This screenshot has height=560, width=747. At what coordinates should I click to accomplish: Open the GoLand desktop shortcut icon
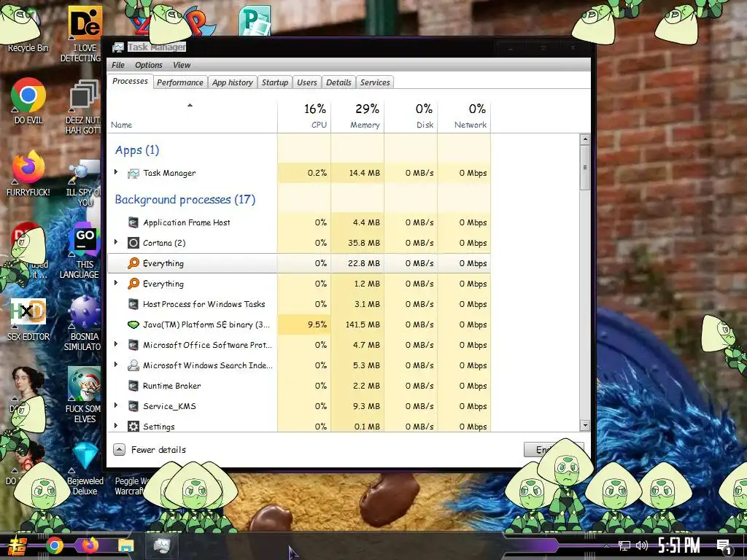click(x=85, y=241)
